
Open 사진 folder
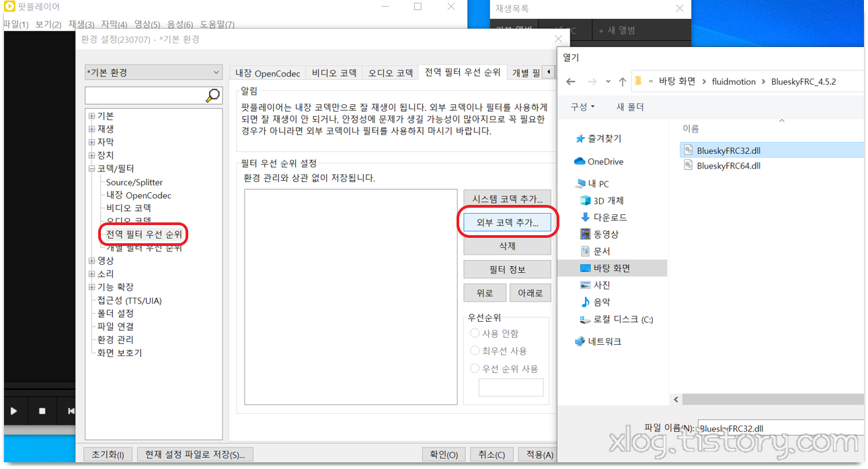[595, 285]
